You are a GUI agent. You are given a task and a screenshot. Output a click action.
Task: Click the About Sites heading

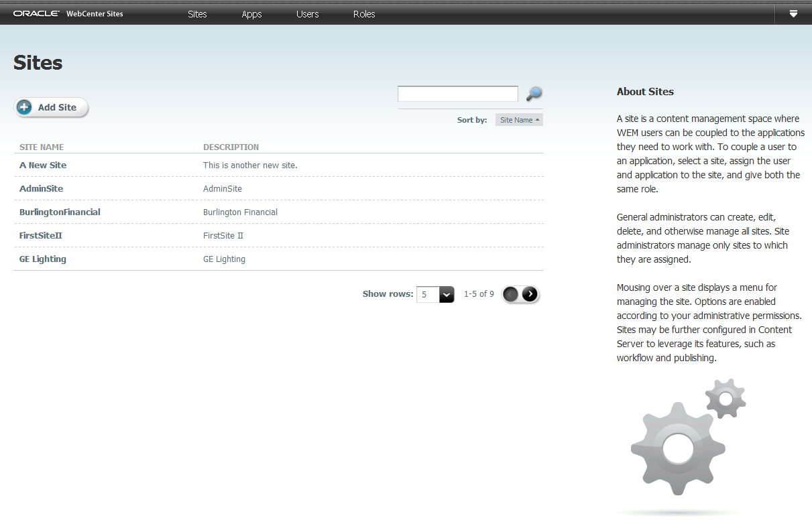point(645,92)
